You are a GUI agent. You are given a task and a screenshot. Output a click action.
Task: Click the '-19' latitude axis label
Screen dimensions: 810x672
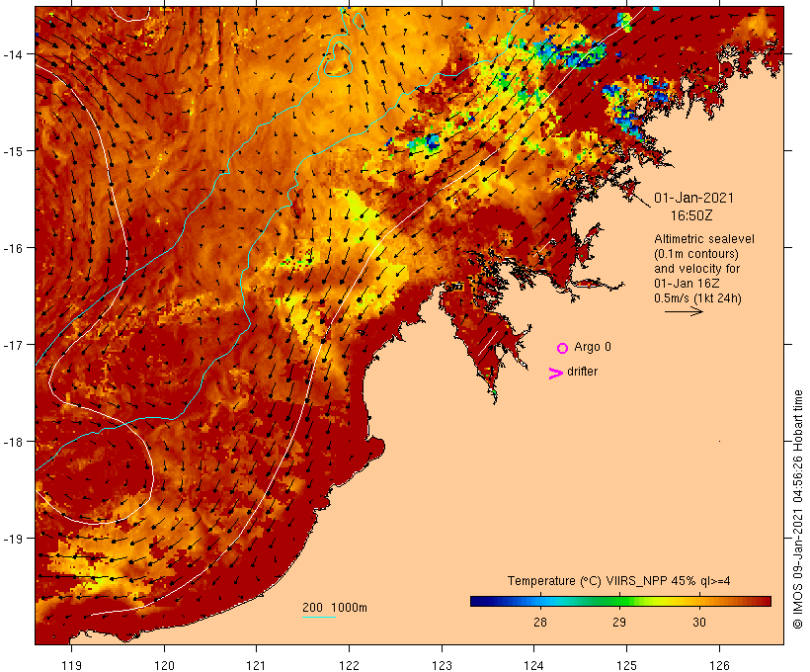click(x=13, y=539)
